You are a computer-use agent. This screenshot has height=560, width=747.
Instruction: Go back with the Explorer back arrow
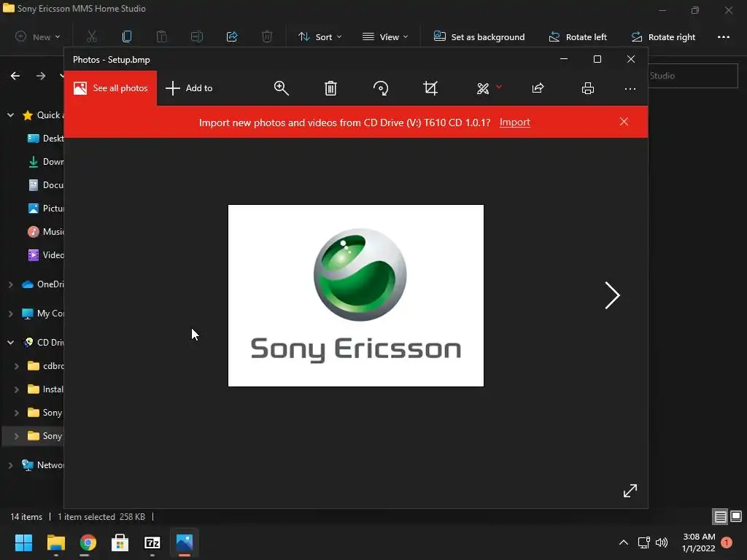click(15, 76)
